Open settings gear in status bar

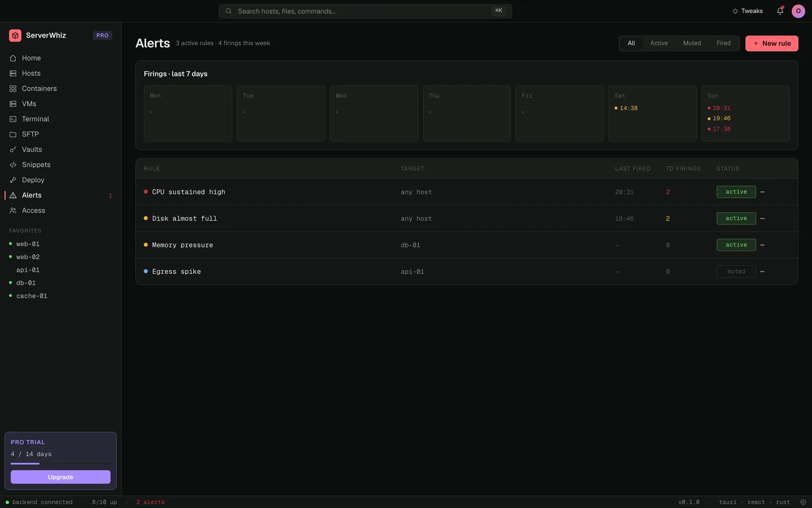803,502
